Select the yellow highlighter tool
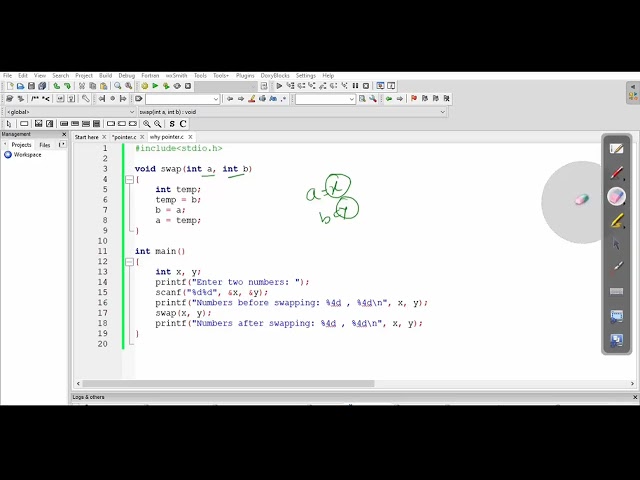 tap(617, 221)
